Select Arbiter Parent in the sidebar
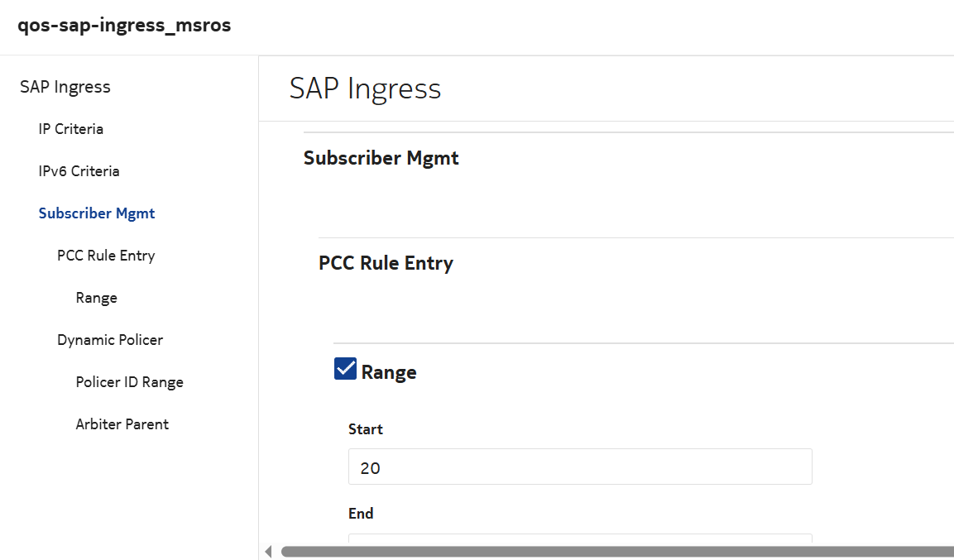Screen dimensions: 954x560 point(122,424)
